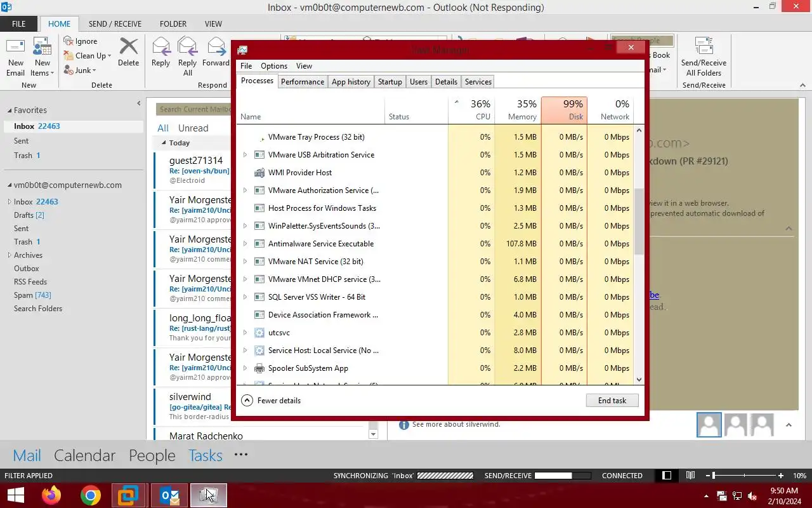The width and height of the screenshot is (812, 508).
Task: Select the Spooler SubSystem App printer icon
Action: click(259, 368)
